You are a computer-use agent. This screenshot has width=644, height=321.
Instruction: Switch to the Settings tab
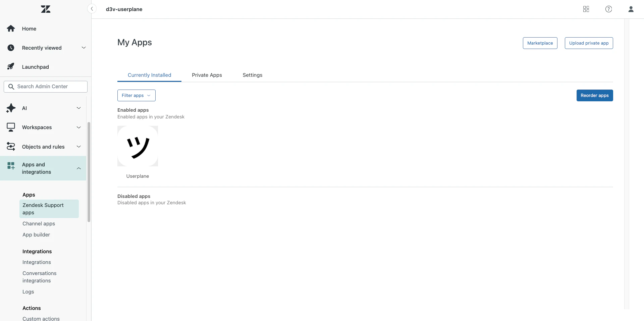[x=253, y=75]
